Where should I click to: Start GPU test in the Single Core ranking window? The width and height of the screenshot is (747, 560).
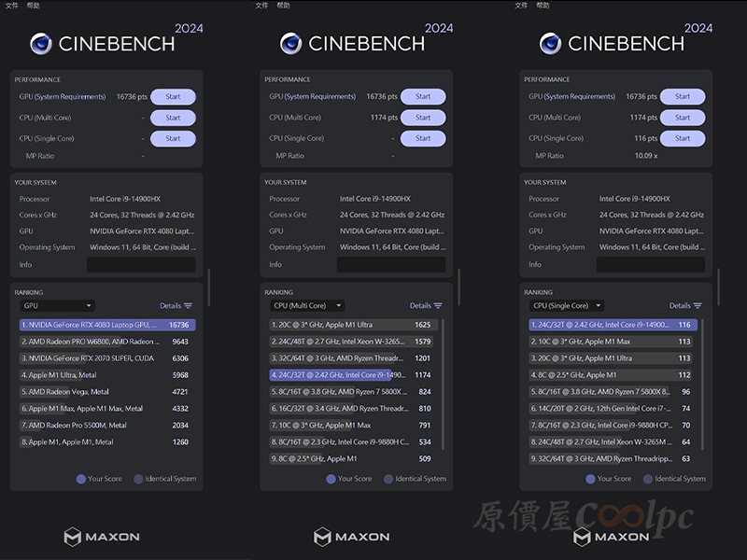(683, 96)
